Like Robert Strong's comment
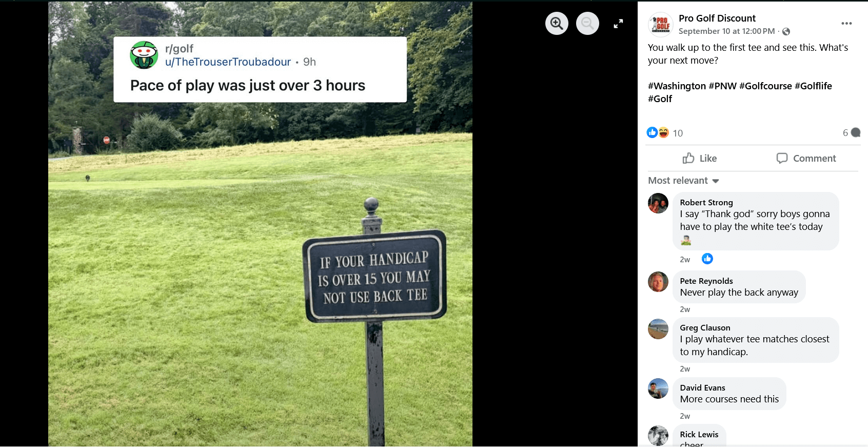Viewport: 868px width, 447px height. [x=707, y=259]
